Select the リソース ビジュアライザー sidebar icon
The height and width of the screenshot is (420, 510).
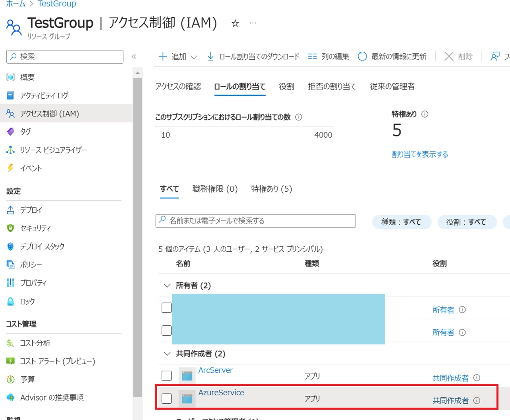pos(11,150)
